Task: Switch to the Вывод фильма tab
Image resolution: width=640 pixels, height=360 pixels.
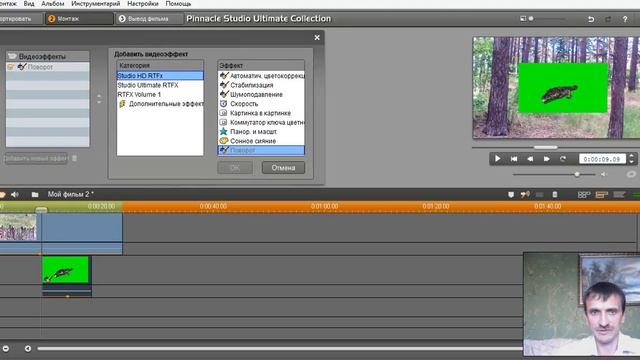Action: coord(149,19)
